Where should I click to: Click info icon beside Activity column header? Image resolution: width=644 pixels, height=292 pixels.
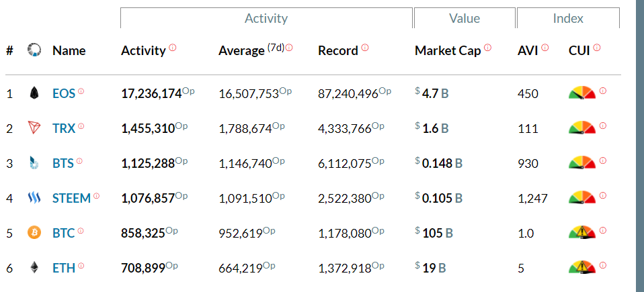point(173,48)
